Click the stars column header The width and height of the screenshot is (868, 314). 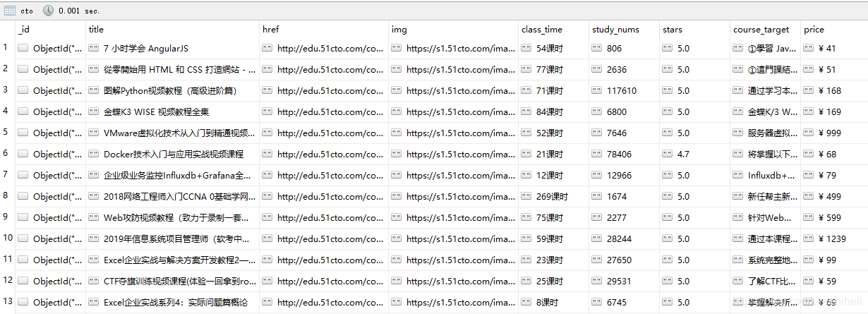[x=694, y=30]
